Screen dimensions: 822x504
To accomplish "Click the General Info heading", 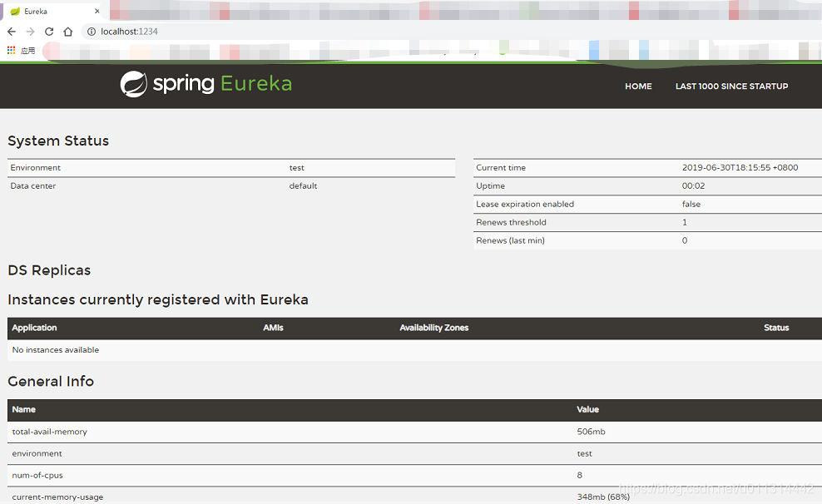I will (x=51, y=382).
